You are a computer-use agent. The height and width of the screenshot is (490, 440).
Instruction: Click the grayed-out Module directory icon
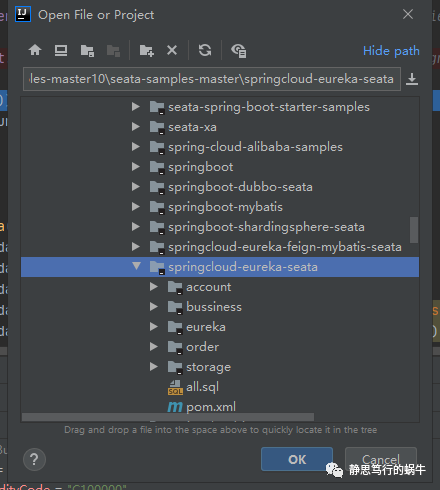113,51
